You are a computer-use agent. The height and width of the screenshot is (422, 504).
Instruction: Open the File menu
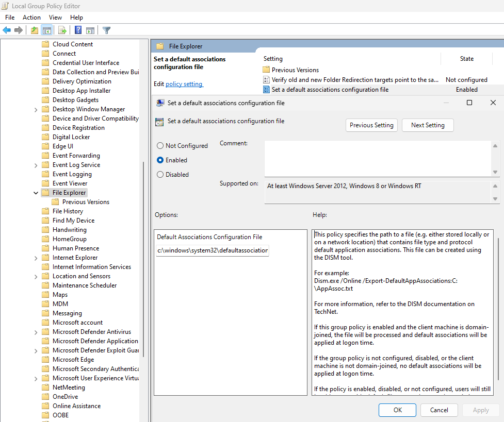(x=10, y=18)
